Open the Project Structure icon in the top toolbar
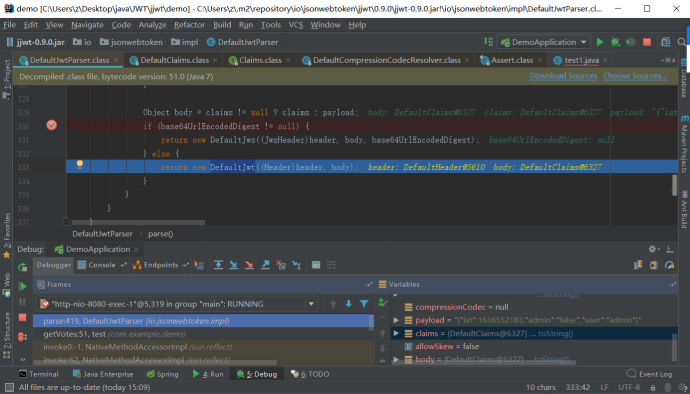Image resolution: width=690 pixels, height=394 pixels. coord(666,42)
